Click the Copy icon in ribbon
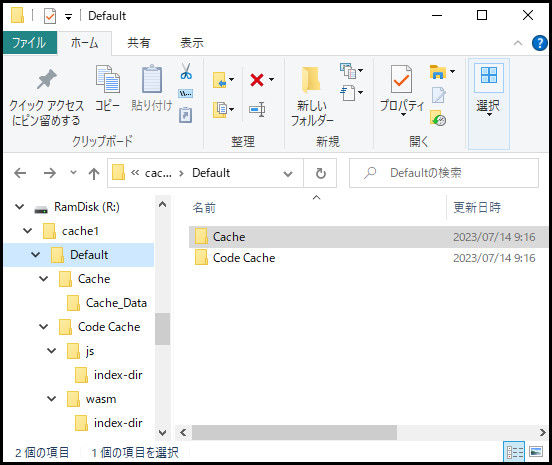The width and height of the screenshot is (552, 465). pyautogui.click(x=108, y=88)
